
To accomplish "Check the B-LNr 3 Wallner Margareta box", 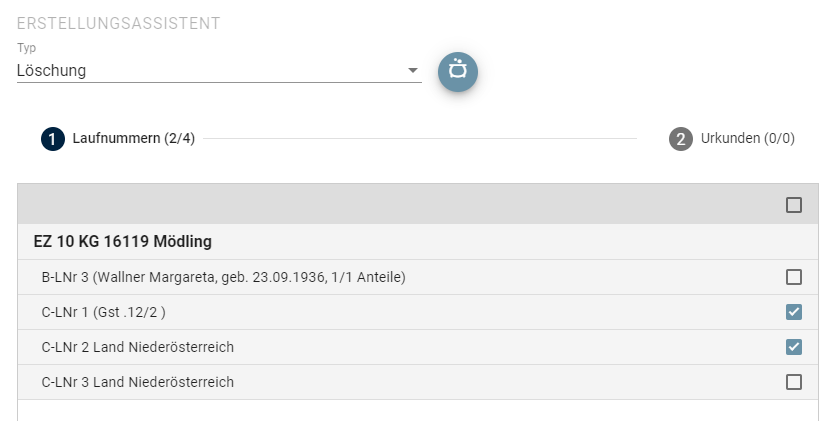I will tap(793, 277).
